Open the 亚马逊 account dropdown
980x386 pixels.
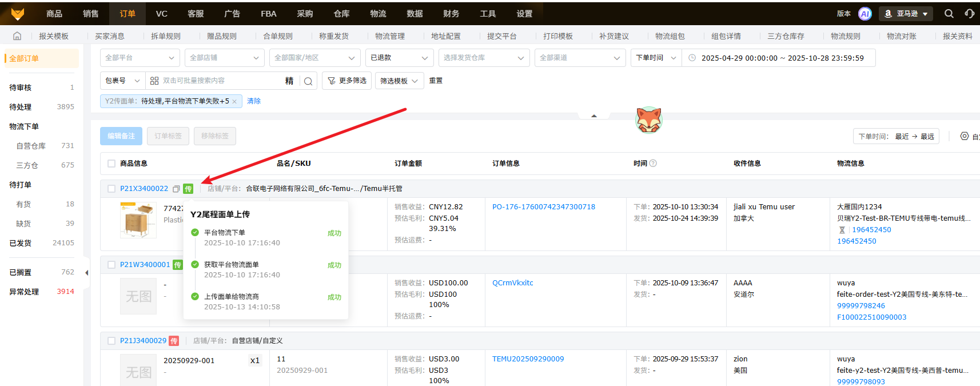[906, 14]
